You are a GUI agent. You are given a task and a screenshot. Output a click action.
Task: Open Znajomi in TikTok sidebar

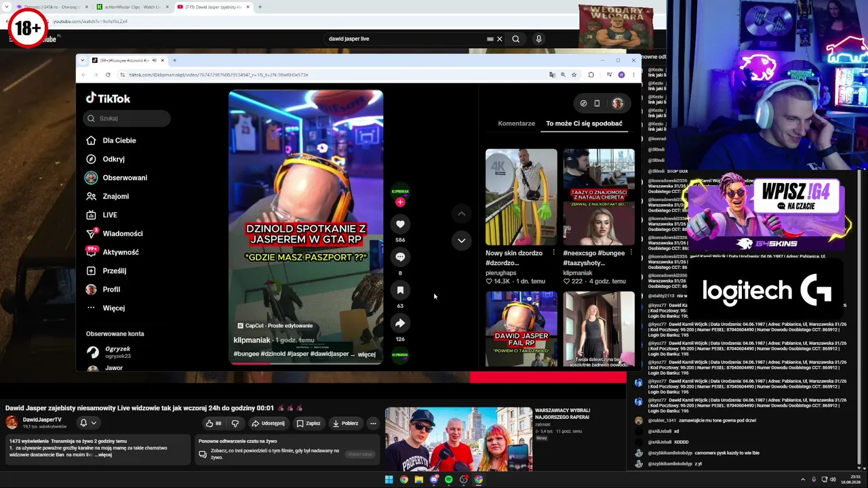pos(115,197)
